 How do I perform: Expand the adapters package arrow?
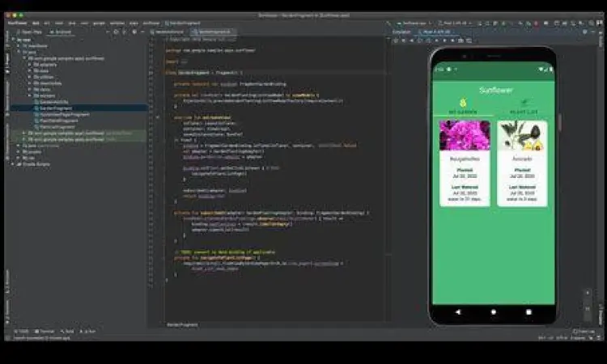coord(30,65)
